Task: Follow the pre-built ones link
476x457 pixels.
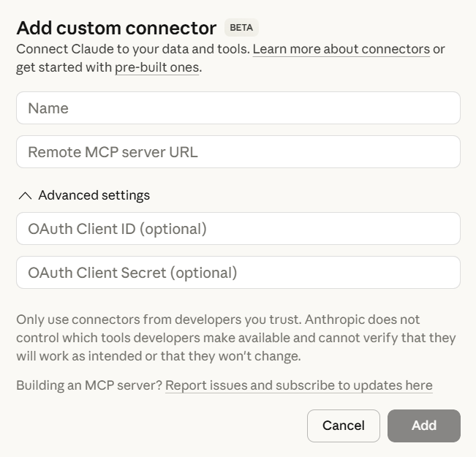Action: pos(156,68)
